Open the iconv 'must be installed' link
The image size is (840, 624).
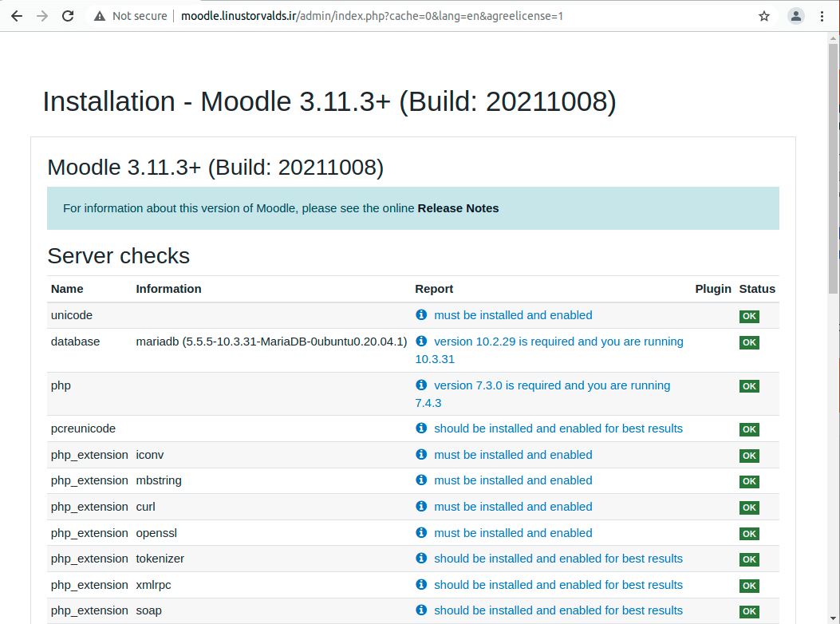513,455
